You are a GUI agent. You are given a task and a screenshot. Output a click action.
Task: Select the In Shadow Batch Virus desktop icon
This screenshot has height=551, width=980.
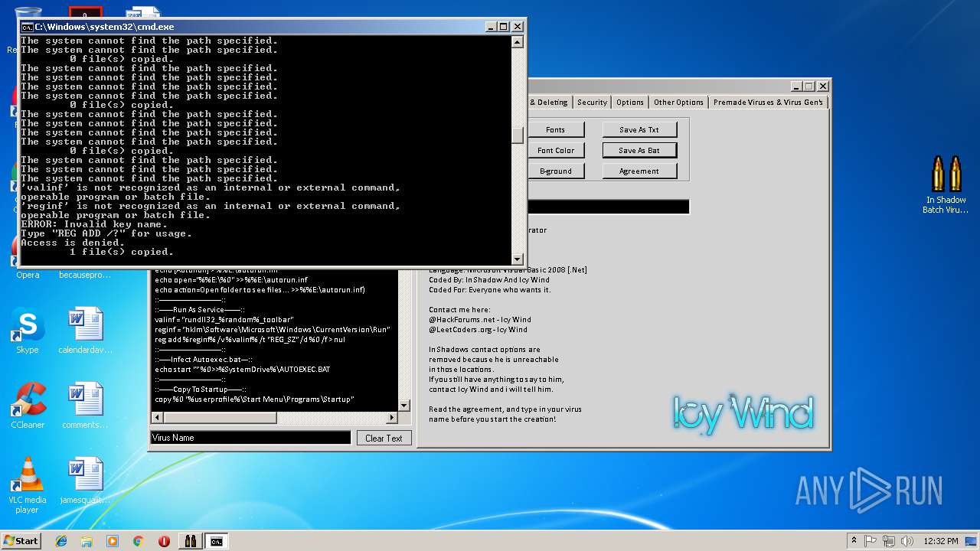pos(946,185)
